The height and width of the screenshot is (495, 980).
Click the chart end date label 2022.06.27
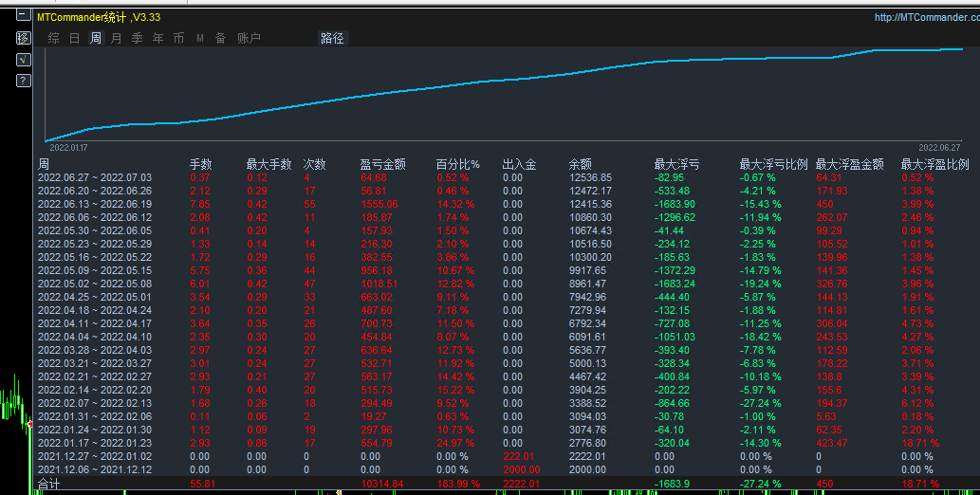coord(939,148)
